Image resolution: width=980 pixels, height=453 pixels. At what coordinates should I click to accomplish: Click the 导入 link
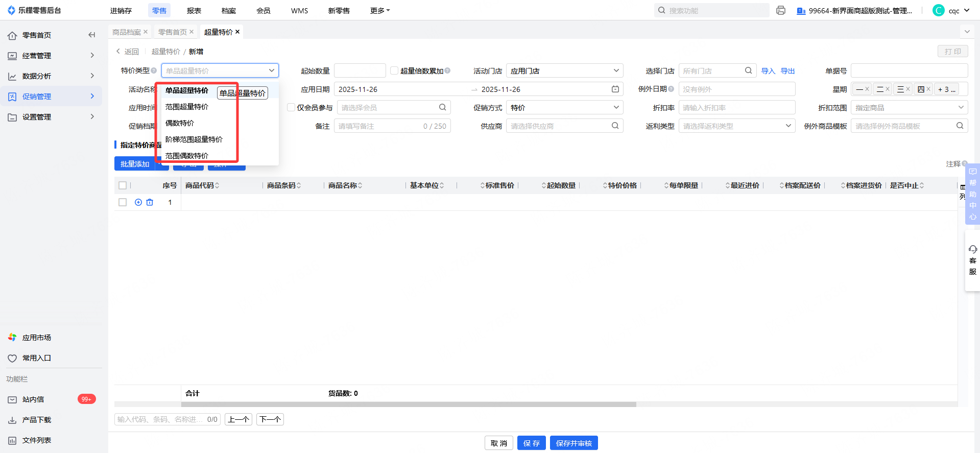click(768, 71)
